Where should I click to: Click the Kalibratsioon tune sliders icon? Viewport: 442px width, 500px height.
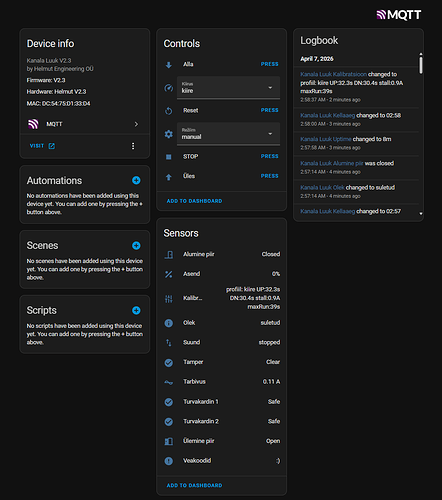point(169,299)
